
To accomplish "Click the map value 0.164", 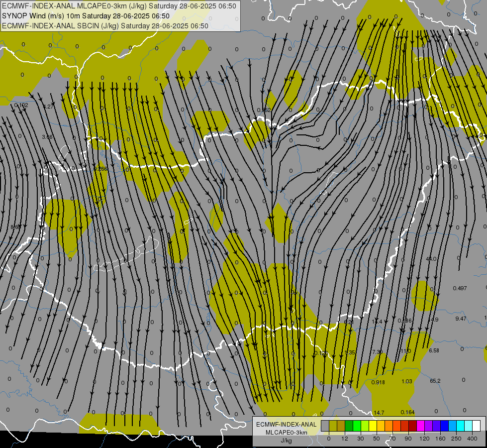I will pos(407,412).
